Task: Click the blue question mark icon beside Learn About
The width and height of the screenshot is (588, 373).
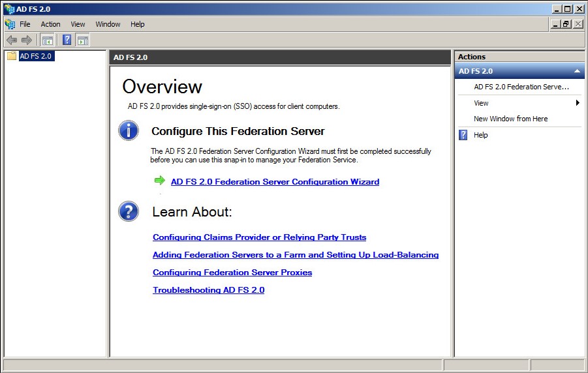Action: [x=129, y=211]
